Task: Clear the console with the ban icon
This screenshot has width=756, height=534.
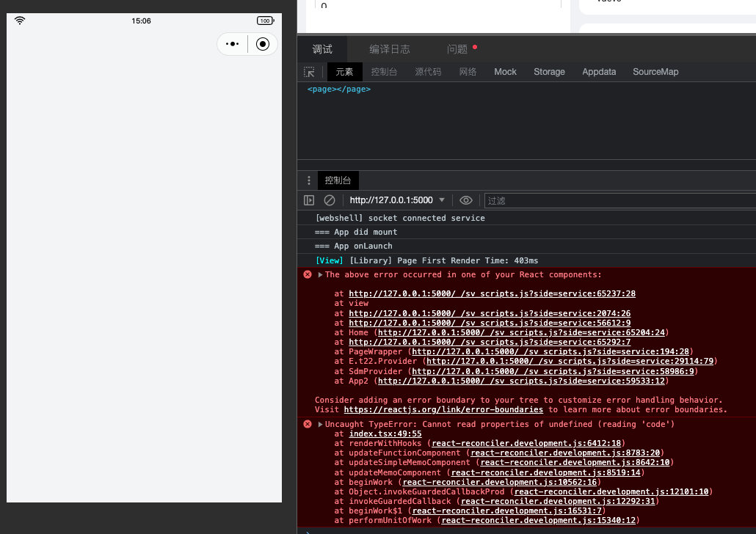Action: tap(330, 200)
